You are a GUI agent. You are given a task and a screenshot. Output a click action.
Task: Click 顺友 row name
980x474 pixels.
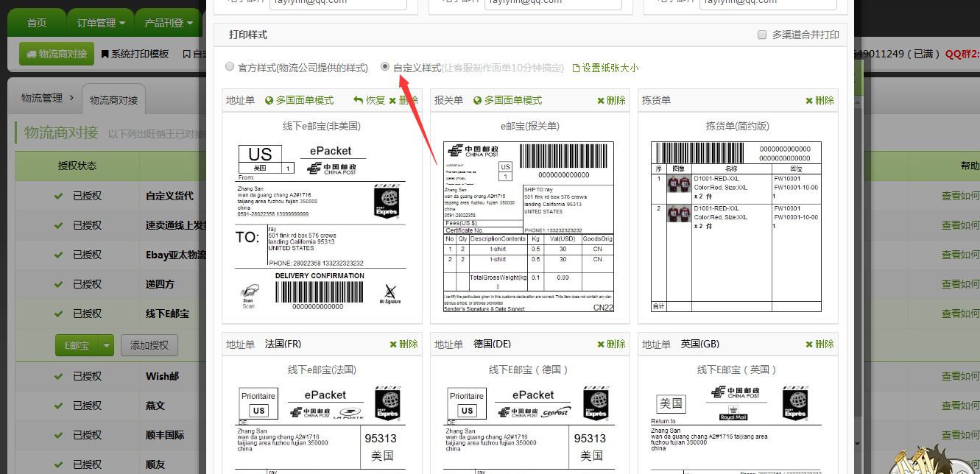pyautogui.click(x=155, y=464)
